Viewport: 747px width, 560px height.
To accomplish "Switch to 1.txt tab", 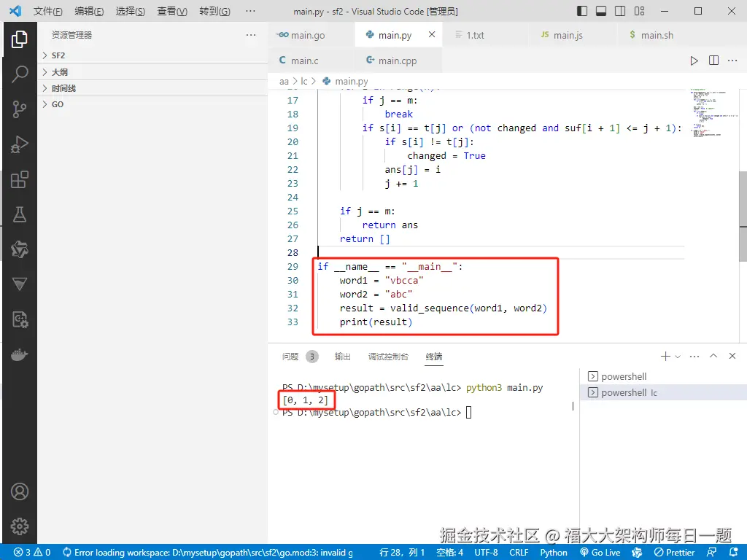I will click(486, 35).
